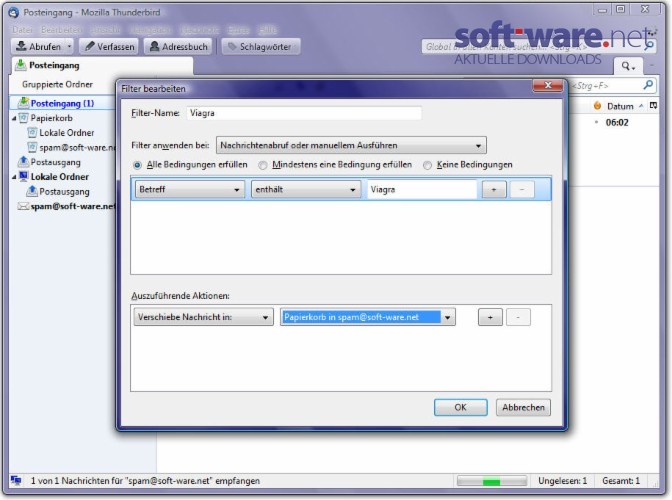Viewport: 672px width, 500px height.
Task: Collapse the Lokale Ordner tree node
Action: pyautogui.click(x=14, y=177)
